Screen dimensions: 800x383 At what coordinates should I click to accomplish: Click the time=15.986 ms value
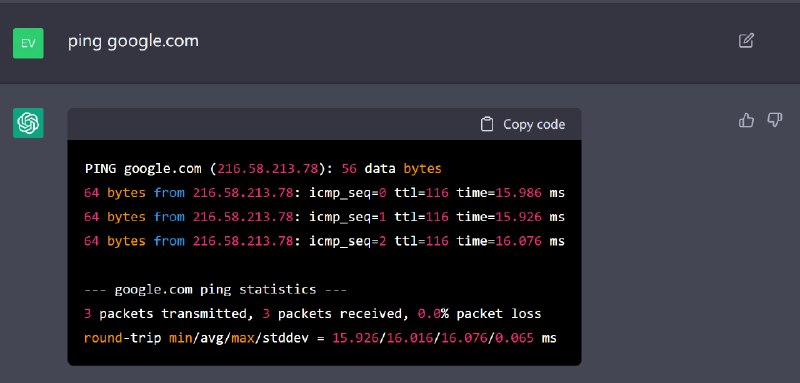511,193
